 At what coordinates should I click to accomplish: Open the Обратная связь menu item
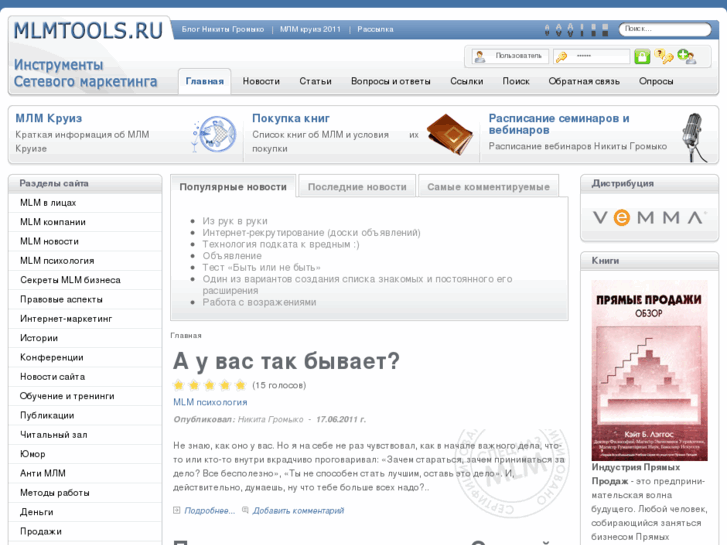point(584,81)
